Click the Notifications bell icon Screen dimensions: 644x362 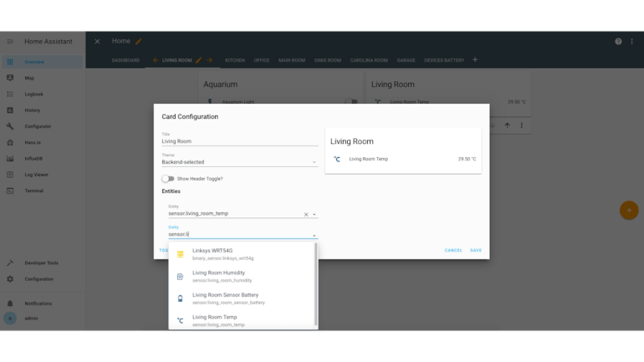(x=10, y=303)
